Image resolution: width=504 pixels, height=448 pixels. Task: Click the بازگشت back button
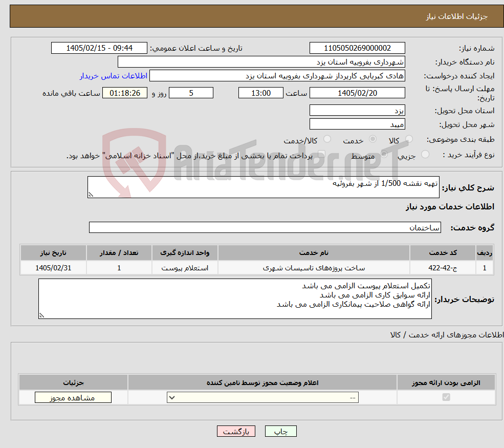[236, 431]
